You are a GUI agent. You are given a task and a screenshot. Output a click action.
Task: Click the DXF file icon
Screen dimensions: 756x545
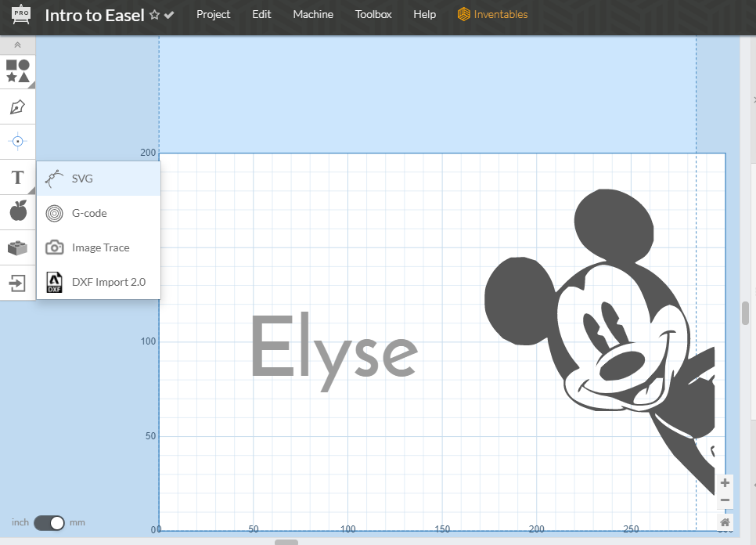tap(55, 282)
